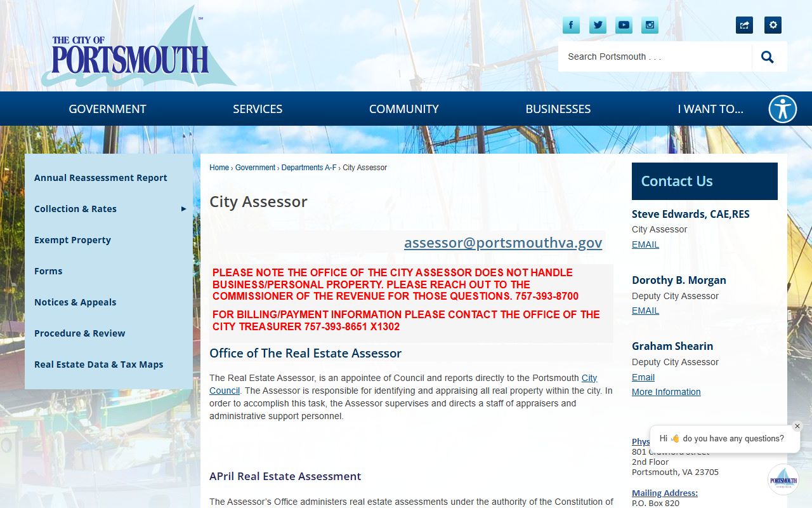This screenshot has height=508, width=812.
Task: Open the Community main menu
Action: pos(404,109)
